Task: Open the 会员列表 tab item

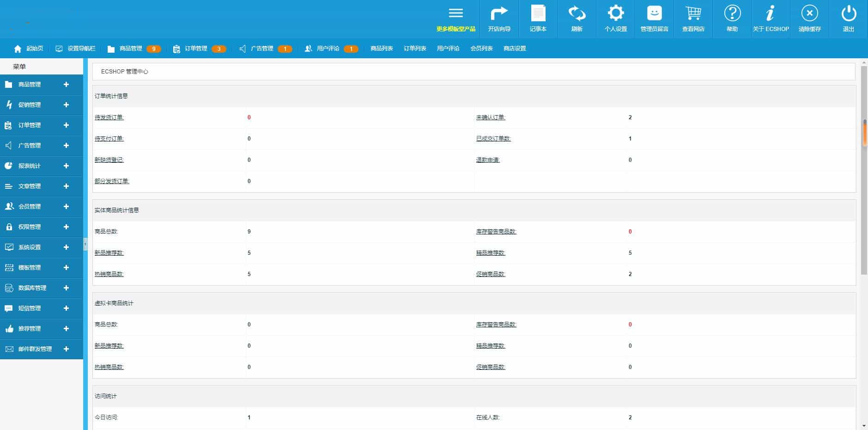Action: 481,48
